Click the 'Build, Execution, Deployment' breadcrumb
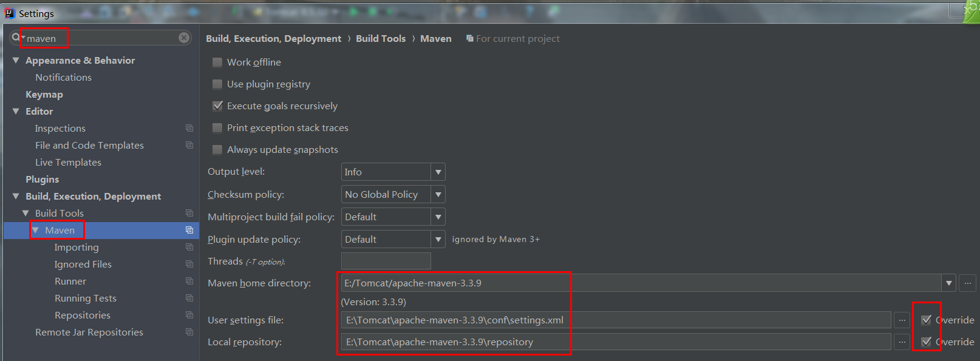Image resolution: width=980 pixels, height=361 pixels. 273,38
